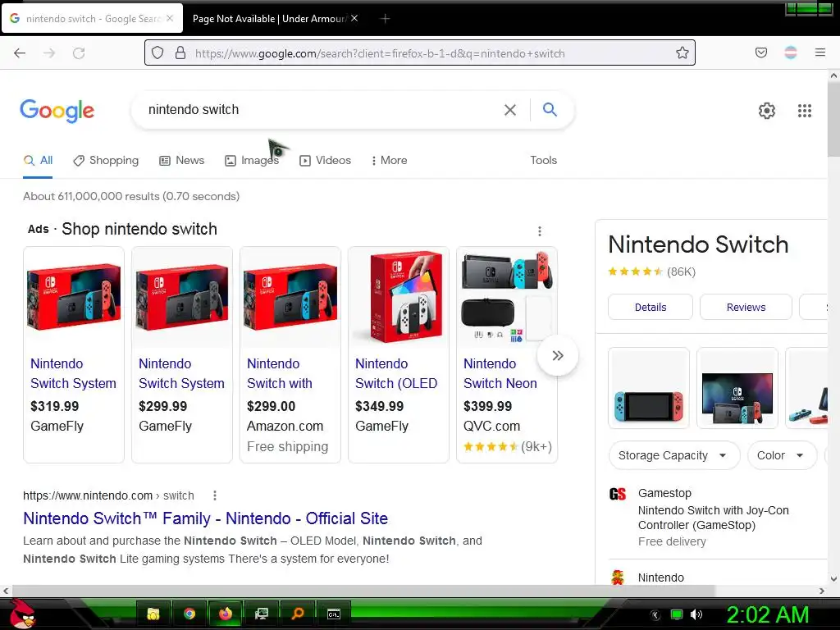The image size is (840, 630).
Task: Open the Google apps grid icon
Action: click(x=805, y=111)
